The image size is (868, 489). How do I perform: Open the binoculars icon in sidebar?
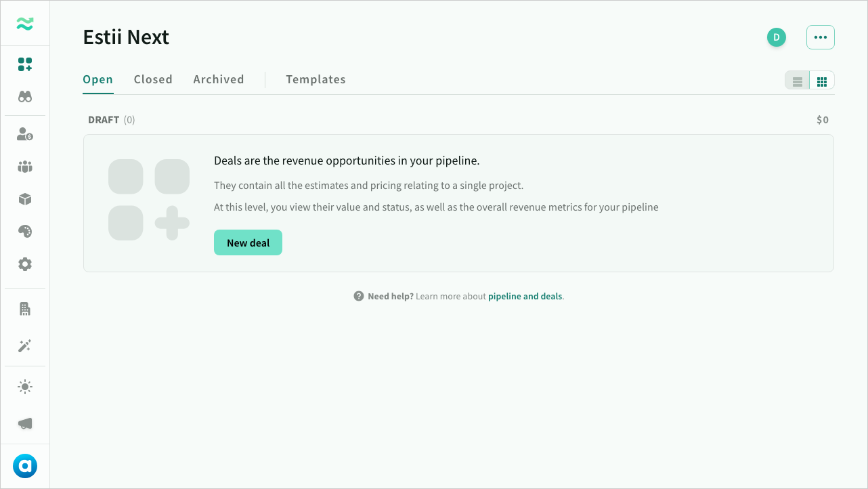tap(25, 97)
